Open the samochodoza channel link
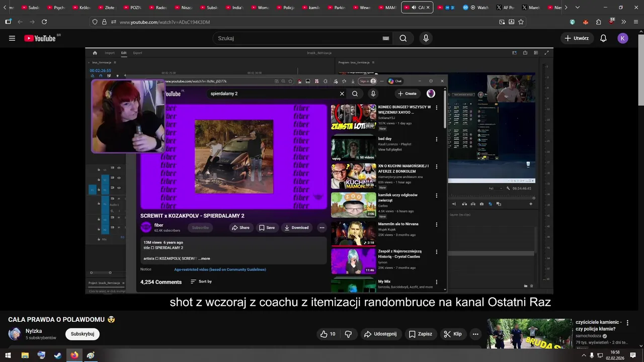This screenshot has width=644, height=362. coord(589,336)
